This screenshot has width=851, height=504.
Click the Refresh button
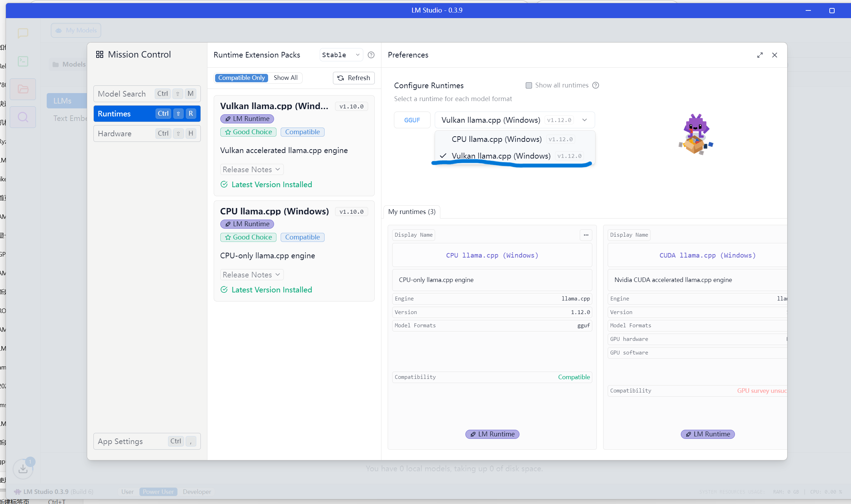[x=354, y=78]
